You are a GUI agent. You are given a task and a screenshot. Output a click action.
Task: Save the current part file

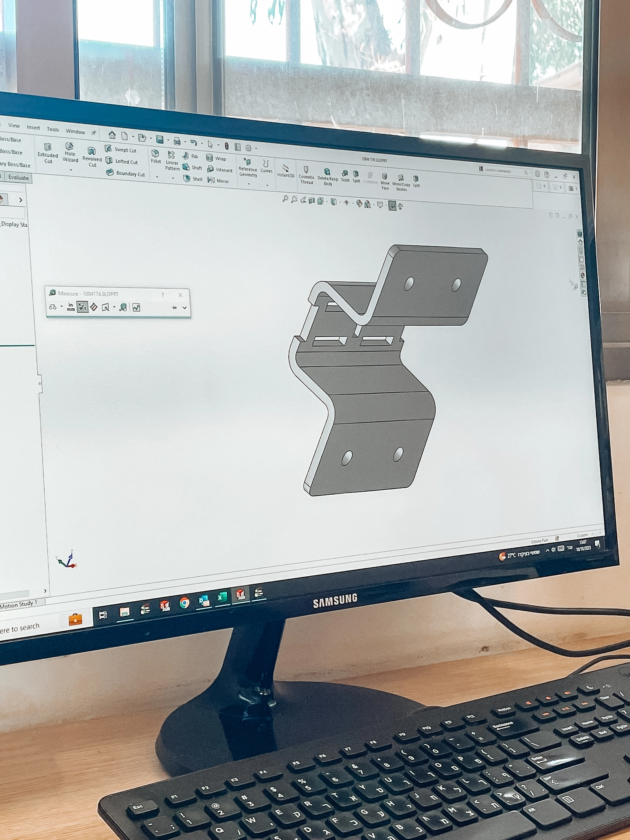tap(160, 139)
